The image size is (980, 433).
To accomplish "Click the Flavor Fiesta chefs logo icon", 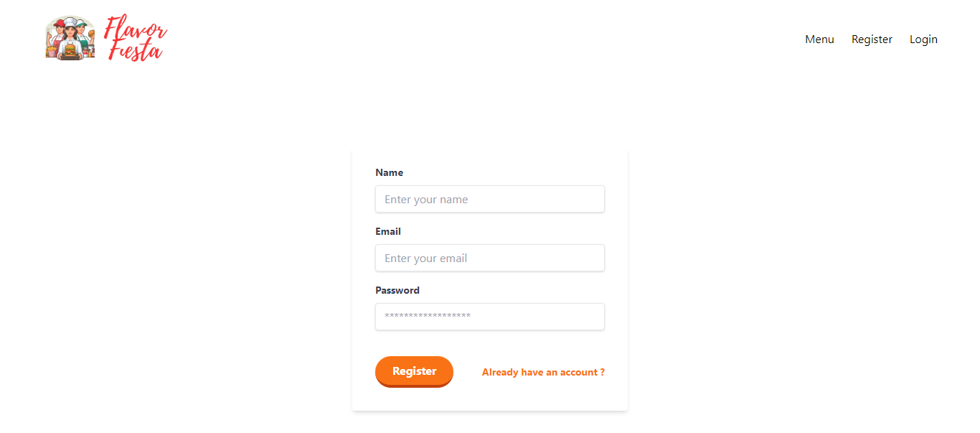I will [70, 37].
